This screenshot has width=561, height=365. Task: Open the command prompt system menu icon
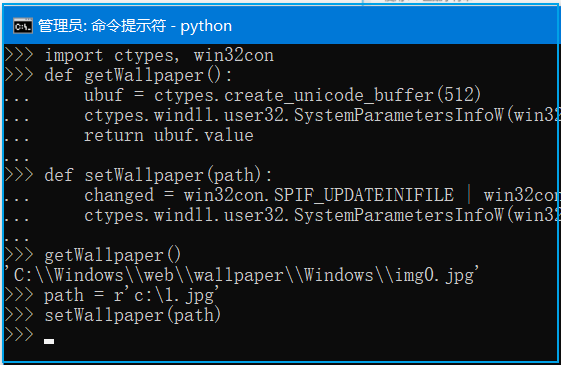pos(23,26)
